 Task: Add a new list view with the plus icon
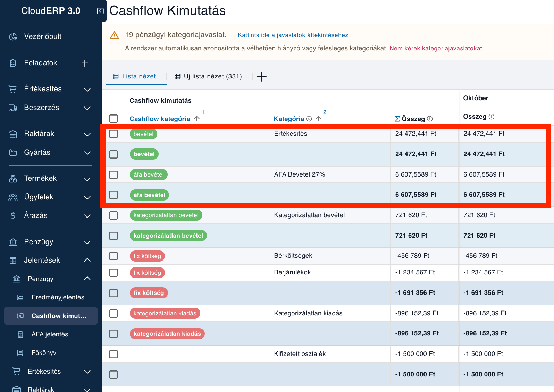[262, 77]
